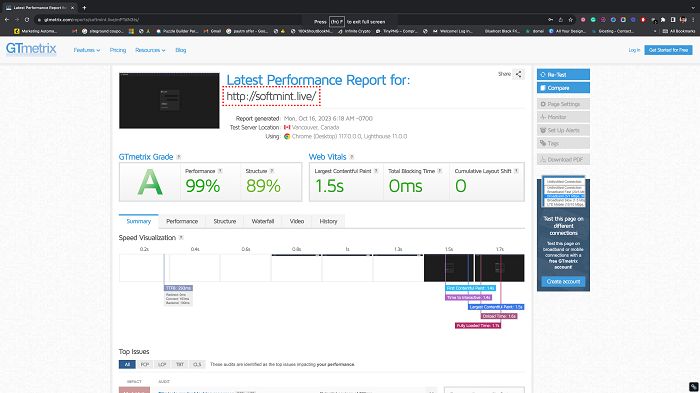This screenshot has width=700, height=393.
Task: Click the Create account button
Action: click(563, 282)
